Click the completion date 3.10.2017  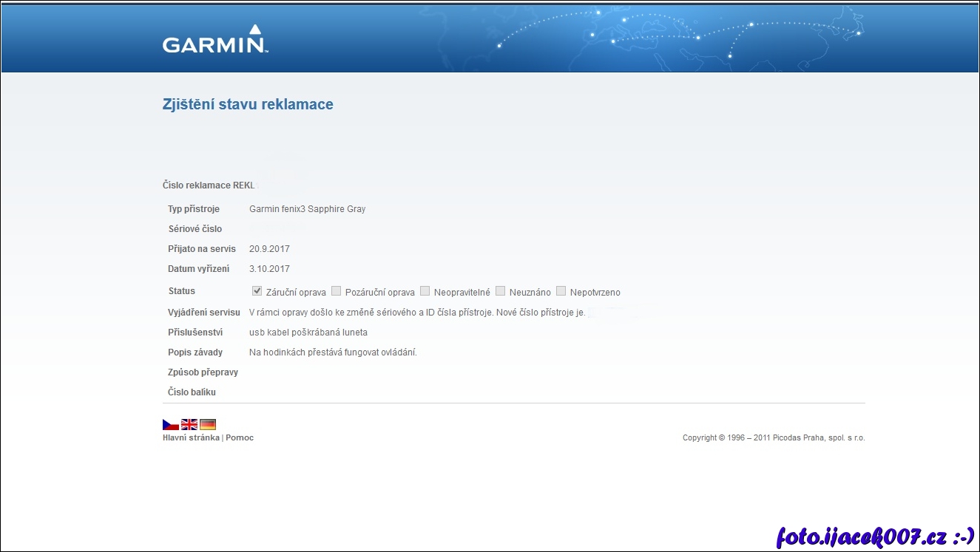269,269
